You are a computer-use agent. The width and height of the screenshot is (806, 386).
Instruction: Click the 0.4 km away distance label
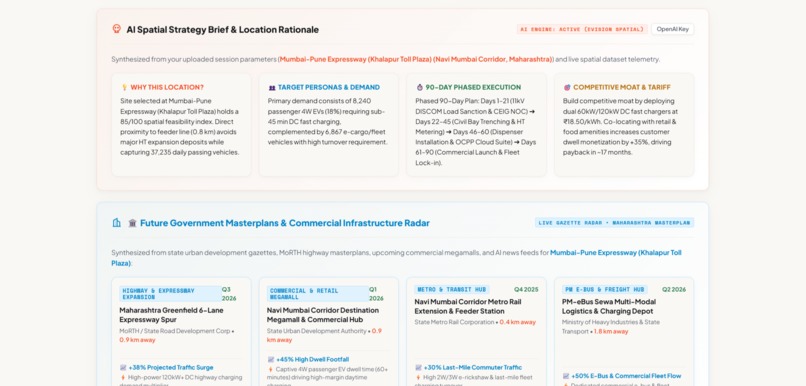click(x=518, y=322)
